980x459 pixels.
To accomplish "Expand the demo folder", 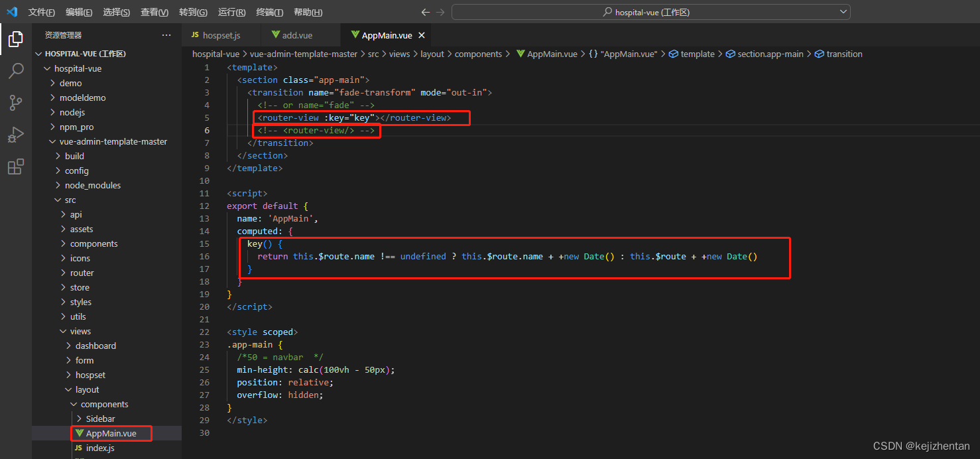I will (x=107, y=83).
